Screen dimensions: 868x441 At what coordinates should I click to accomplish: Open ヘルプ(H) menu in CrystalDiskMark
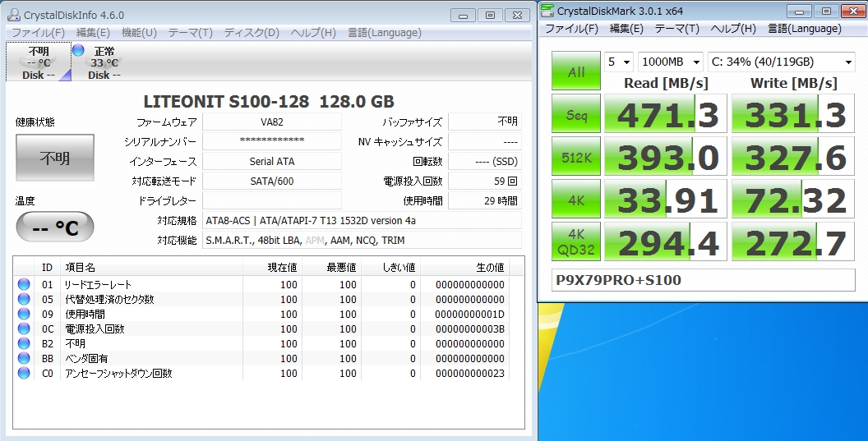pos(733,28)
